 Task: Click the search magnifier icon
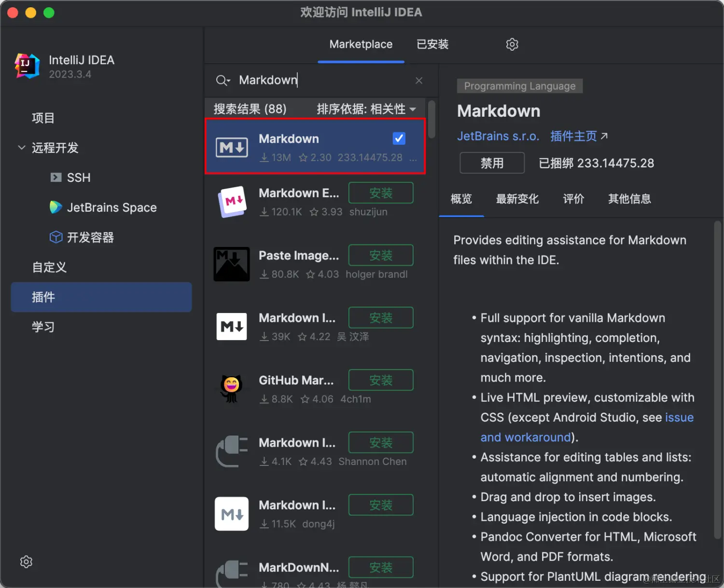point(221,80)
